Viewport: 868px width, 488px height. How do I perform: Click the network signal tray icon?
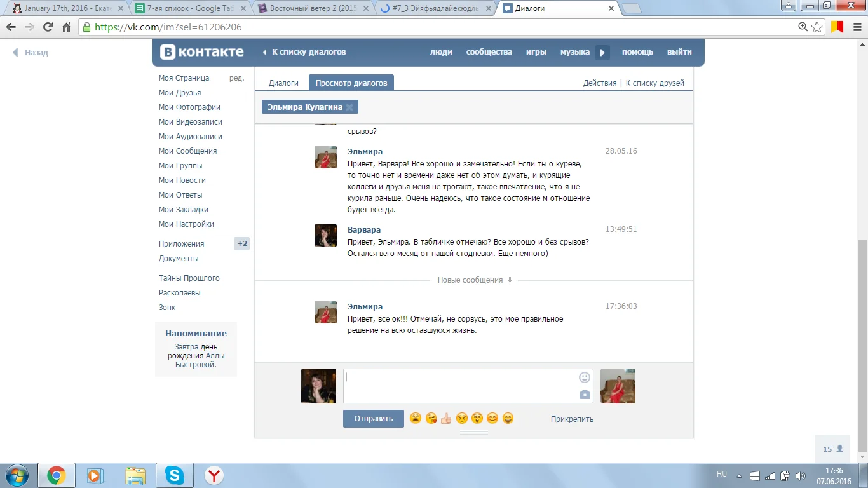(x=770, y=475)
